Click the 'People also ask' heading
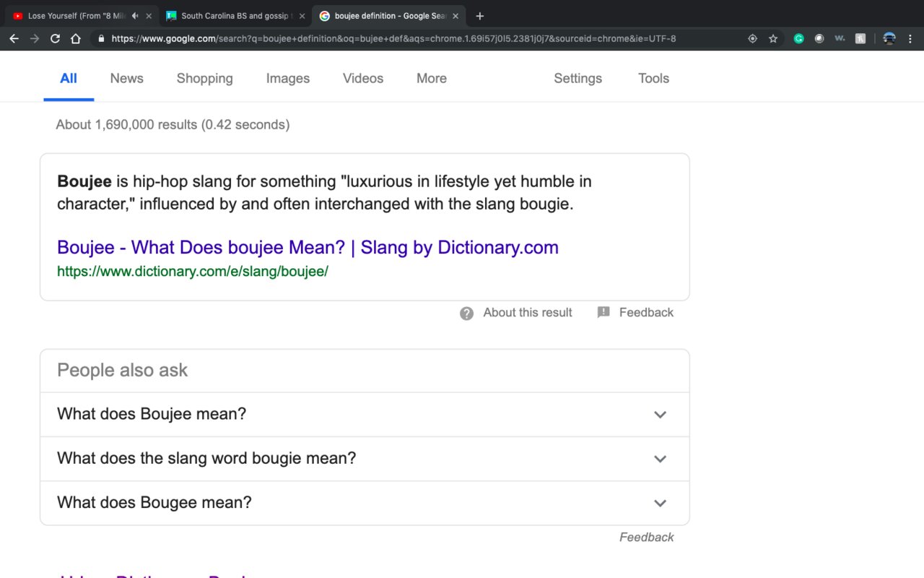 click(x=122, y=370)
